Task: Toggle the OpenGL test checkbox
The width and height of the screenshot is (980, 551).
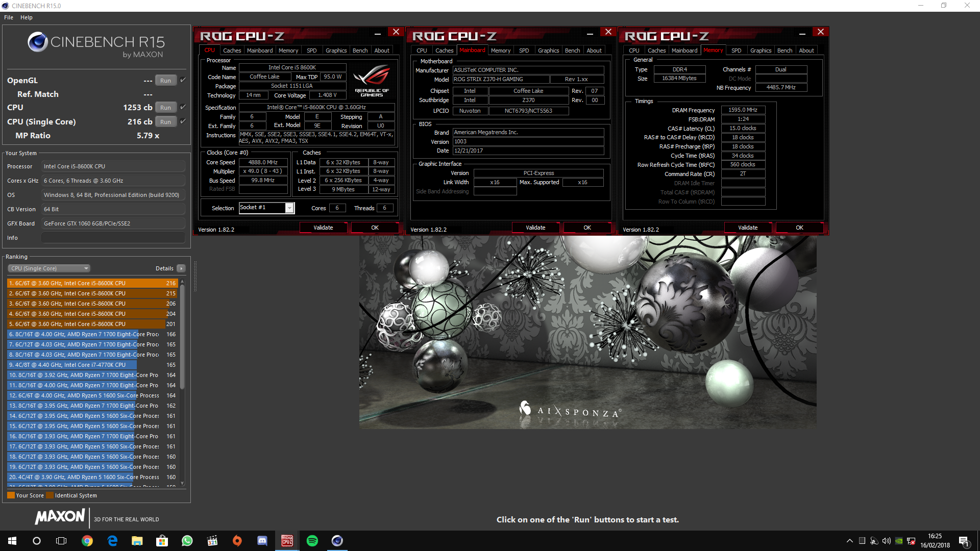Action: (x=183, y=80)
